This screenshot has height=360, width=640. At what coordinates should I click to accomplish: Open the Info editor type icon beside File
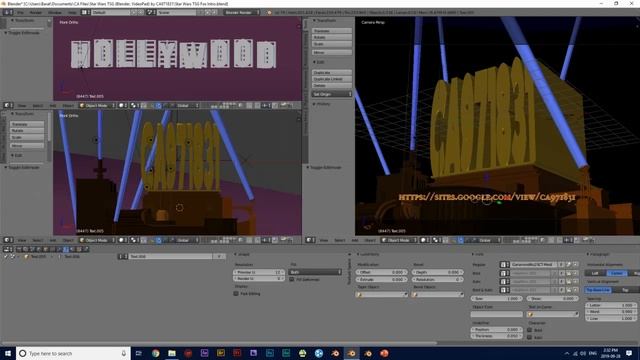(x=7, y=12)
